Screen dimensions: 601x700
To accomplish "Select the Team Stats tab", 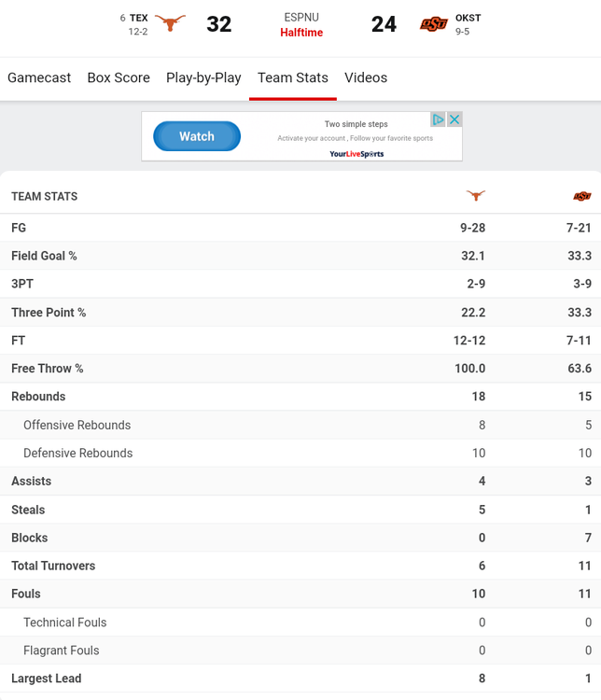I will click(293, 77).
